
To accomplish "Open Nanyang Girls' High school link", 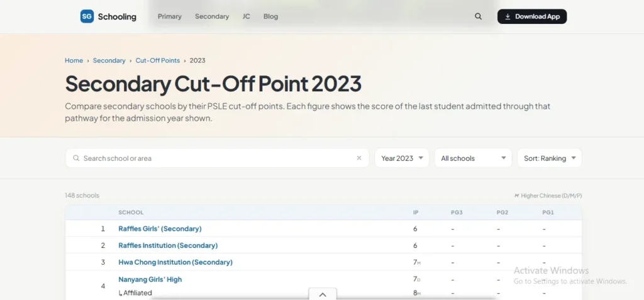I will coord(150,279).
